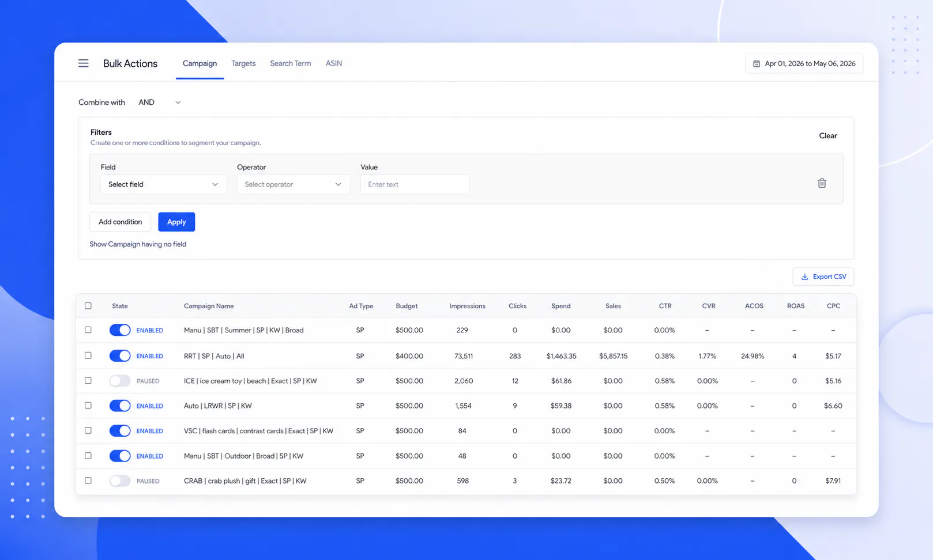
Task: Click the $7.91 CPC value
Action: coord(833,481)
